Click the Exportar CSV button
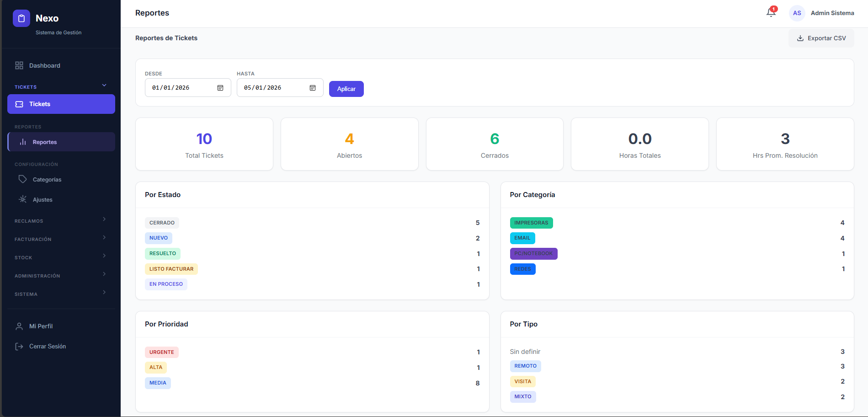The width and height of the screenshot is (868, 417). coord(821,38)
